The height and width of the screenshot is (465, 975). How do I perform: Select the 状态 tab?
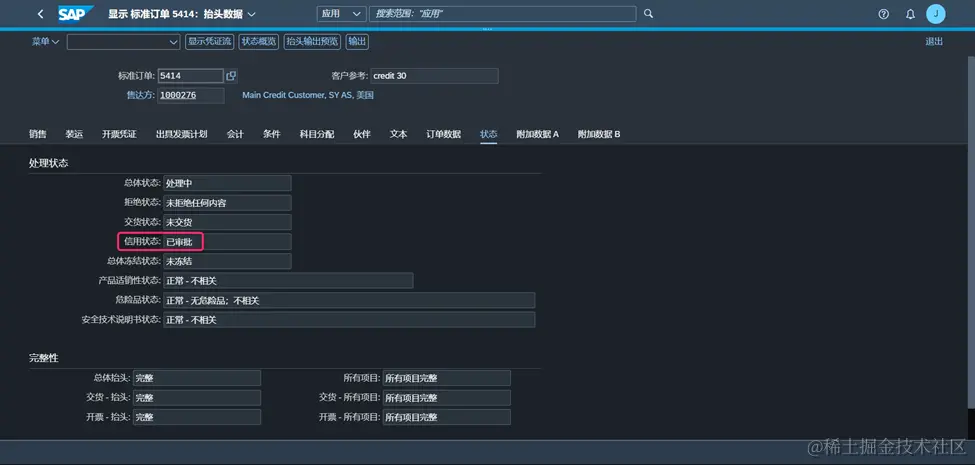tap(489, 134)
